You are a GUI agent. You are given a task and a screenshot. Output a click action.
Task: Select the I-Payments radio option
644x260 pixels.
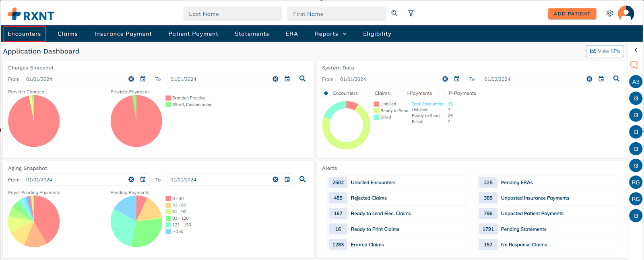(x=399, y=93)
